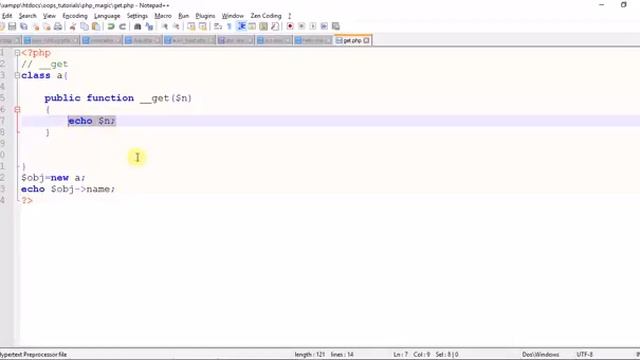Open the Language menu
This screenshot has width=640, height=360.
(107, 16)
